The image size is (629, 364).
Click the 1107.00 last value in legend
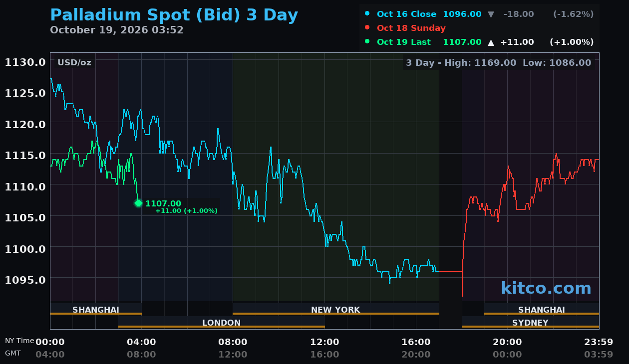(x=462, y=42)
